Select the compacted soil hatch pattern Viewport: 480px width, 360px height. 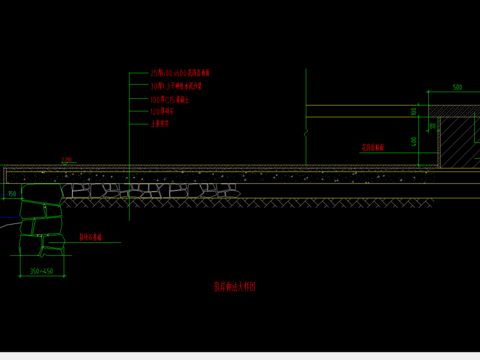point(247,203)
